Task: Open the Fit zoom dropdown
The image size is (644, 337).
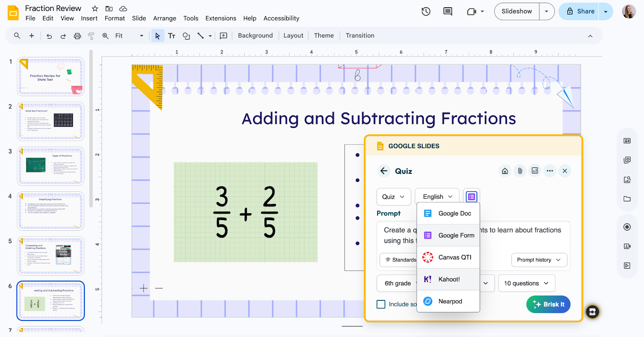Action: (129, 36)
